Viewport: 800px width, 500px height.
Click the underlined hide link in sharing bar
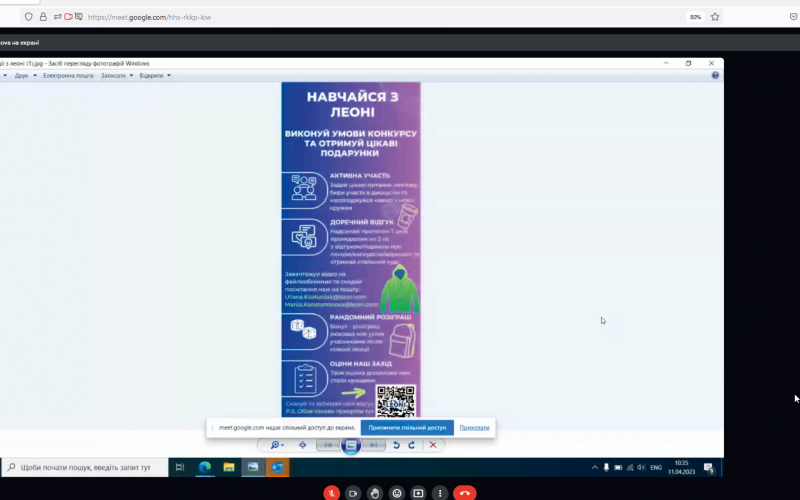(x=474, y=428)
